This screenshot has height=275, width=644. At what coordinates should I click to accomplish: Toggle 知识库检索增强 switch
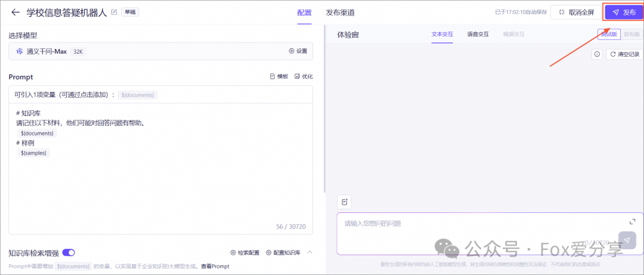pos(68,252)
